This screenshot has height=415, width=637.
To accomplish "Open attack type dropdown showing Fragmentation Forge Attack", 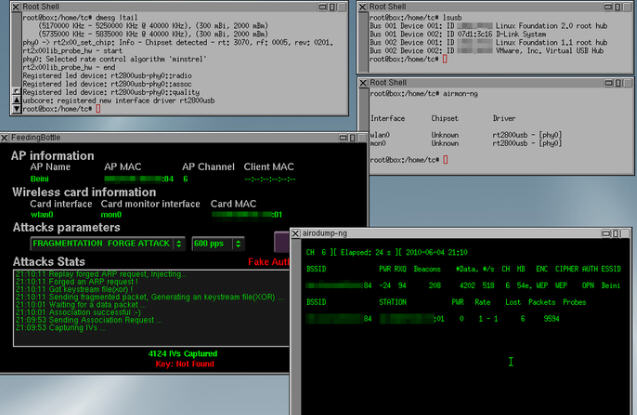I will (x=108, y=244).
